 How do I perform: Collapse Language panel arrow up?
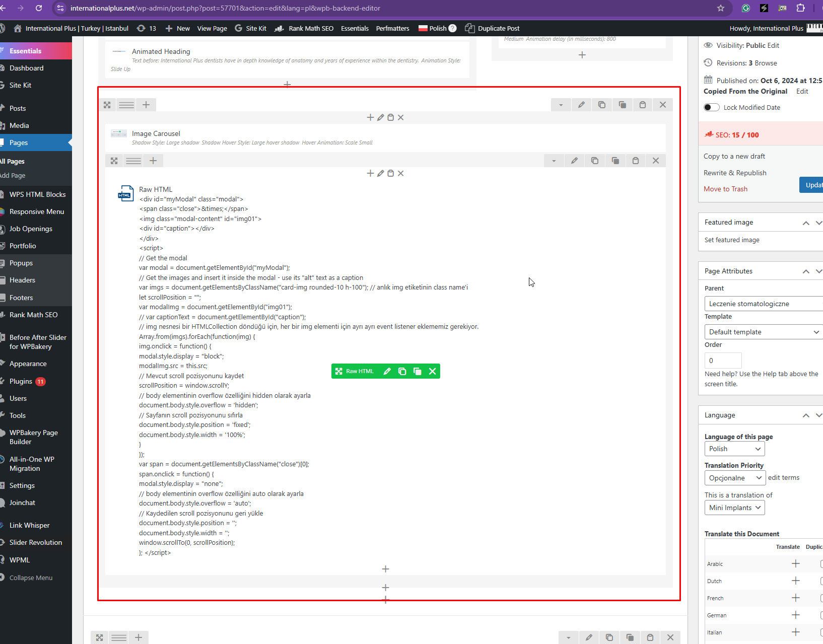coord(806,415)
